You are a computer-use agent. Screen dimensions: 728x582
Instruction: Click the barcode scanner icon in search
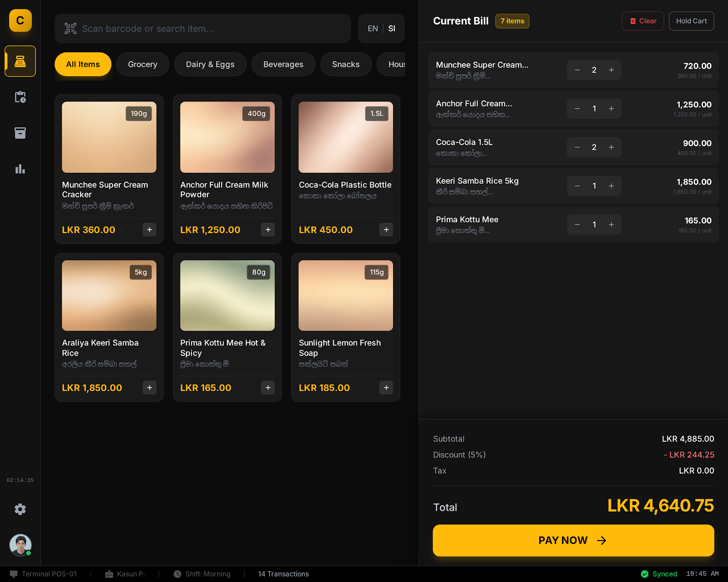point(70,29)
